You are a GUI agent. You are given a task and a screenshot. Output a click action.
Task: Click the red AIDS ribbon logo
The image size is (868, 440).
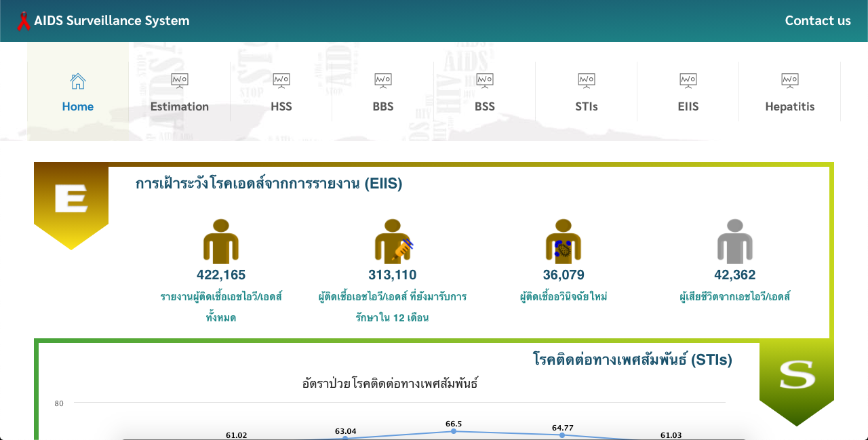[x=24, y=21]
